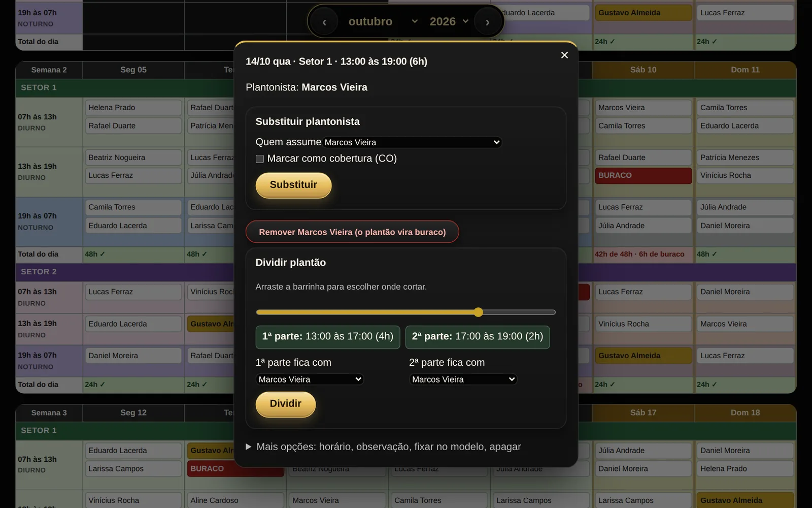The width and height of the screenshot is (812, 508).
Task: Select Helena Prado on Seg 05 morning
Action: coord(133,108)
